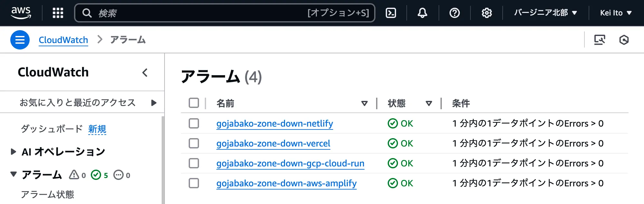Select all alarms with the header checkbox
The height and width of the screenshot is (204, 644).
pos(194,103)
